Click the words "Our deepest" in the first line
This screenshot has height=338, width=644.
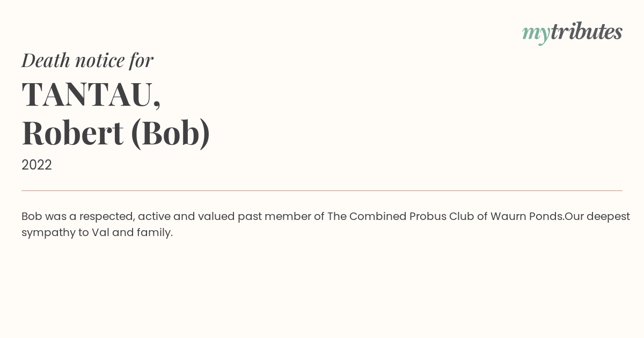click(x=597, y=216)
